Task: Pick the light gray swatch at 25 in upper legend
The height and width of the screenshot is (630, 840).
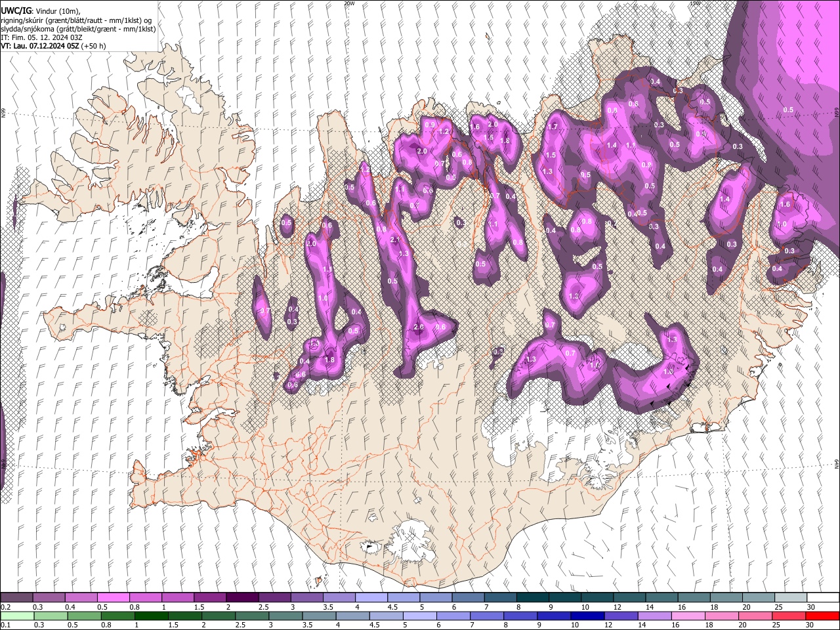Action: coord(790,597)
